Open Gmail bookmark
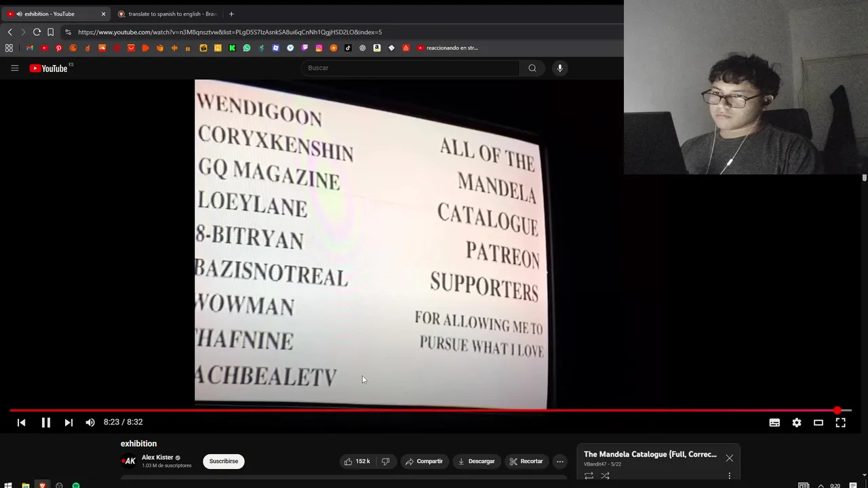868x488 pixels. [x=30, y=48]
